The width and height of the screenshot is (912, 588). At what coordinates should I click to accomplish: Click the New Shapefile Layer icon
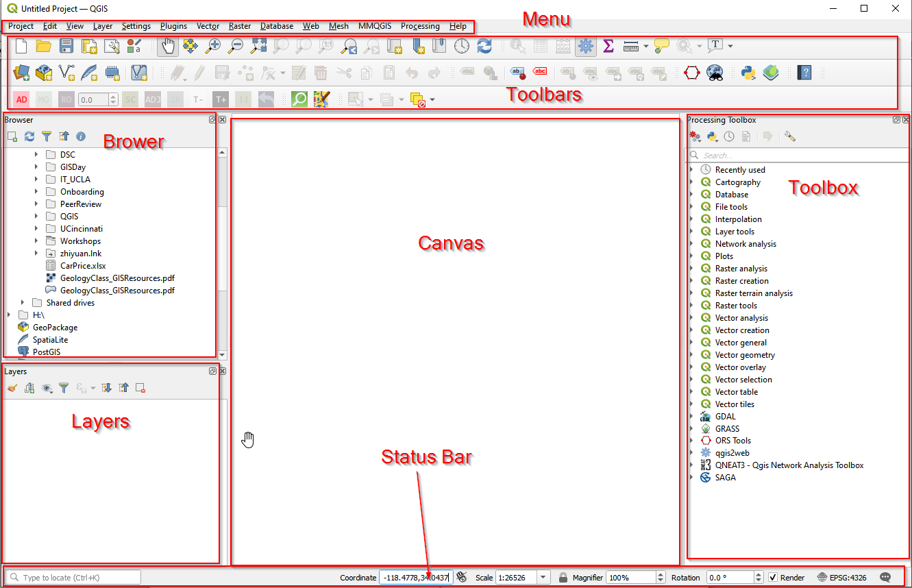[66, 73]
